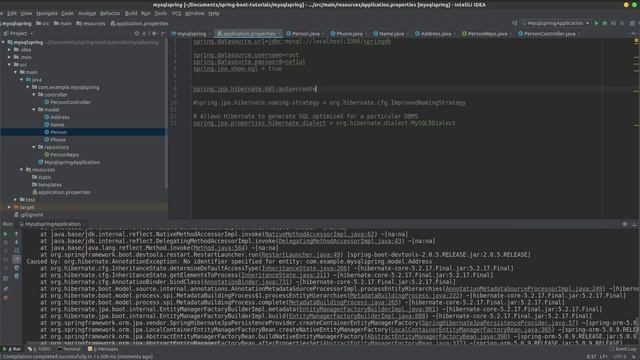Image resolution: width=640 pixels, height=360 pixels.
Task: Open InheritanceState.java:266 stack trace link
Action: (304, 268)
